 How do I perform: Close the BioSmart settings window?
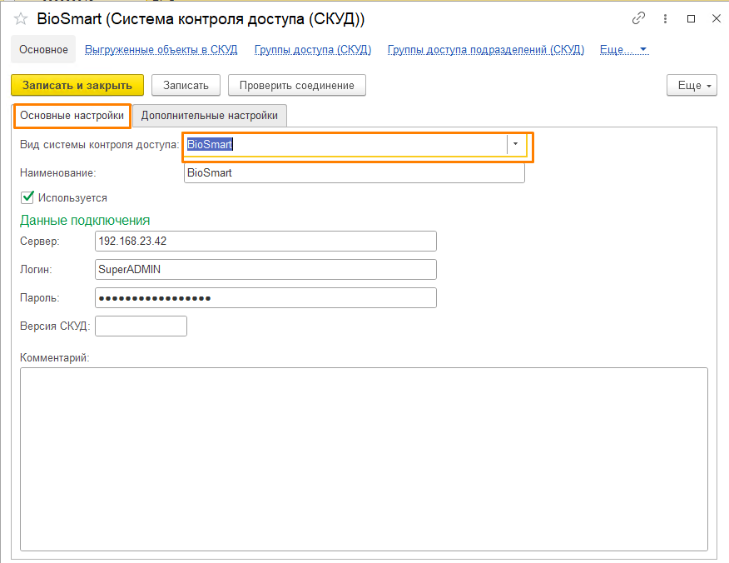click(716, 19)
